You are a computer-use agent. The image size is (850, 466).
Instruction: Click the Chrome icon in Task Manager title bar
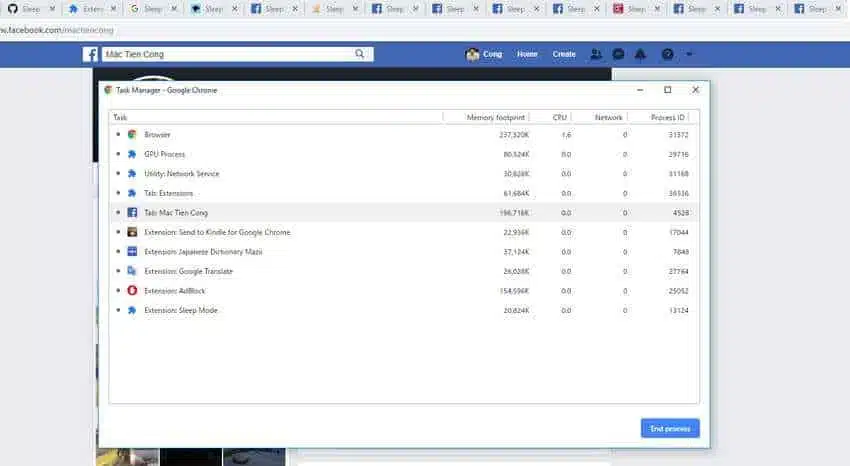(x=108, y=90)
